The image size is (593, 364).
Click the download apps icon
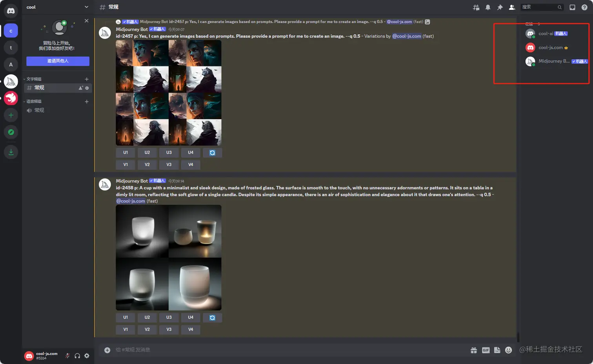click(11, 152)
